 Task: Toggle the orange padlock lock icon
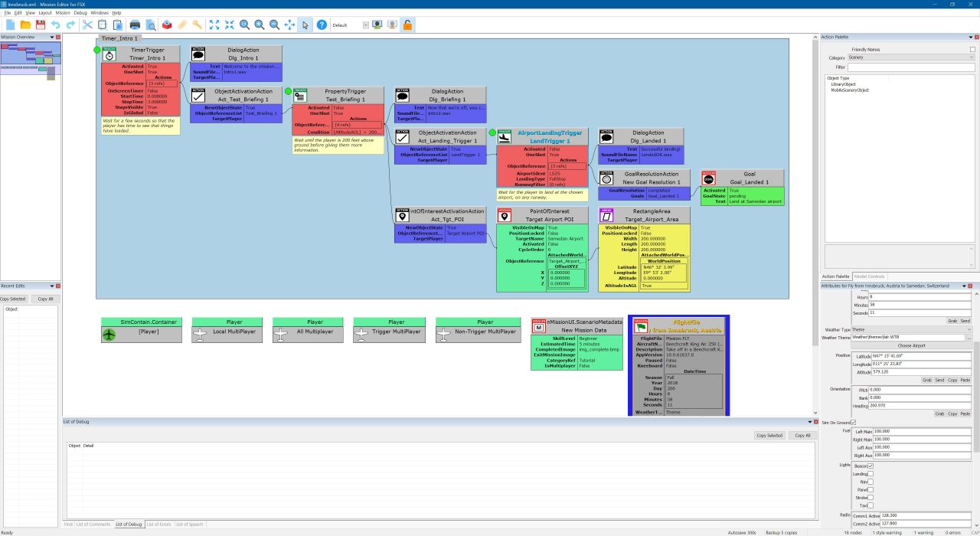click(407, 25)
